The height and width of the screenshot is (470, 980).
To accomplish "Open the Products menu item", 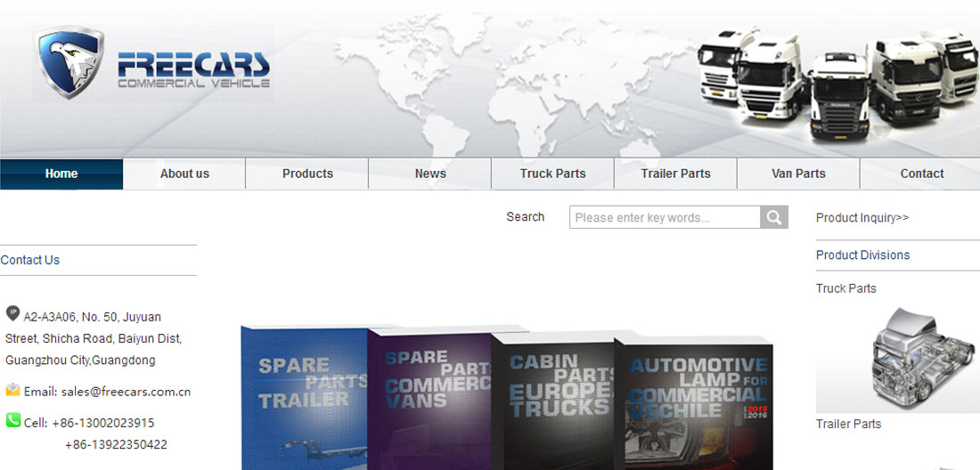I will pyautogui.click(x=307, y=174).
